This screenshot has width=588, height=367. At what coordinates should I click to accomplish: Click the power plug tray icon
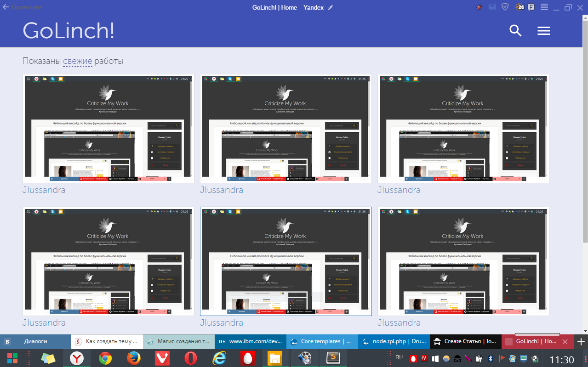coord(479,358)
